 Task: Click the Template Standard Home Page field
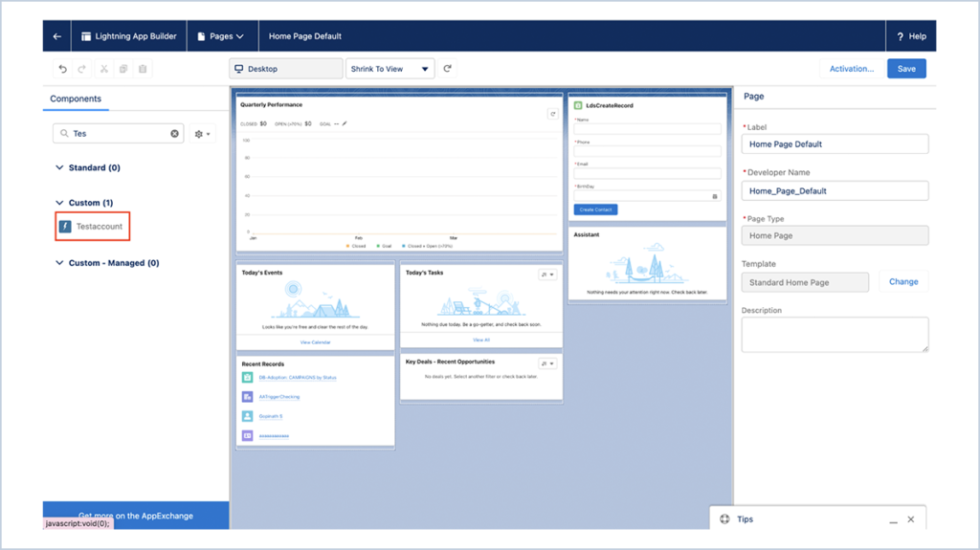coord(805,282)
